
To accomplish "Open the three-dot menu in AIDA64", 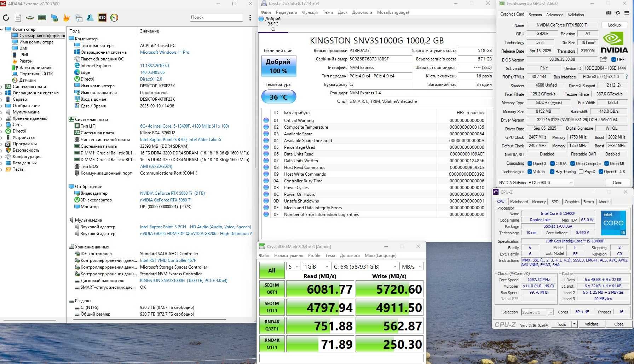I will coord(250,18).
